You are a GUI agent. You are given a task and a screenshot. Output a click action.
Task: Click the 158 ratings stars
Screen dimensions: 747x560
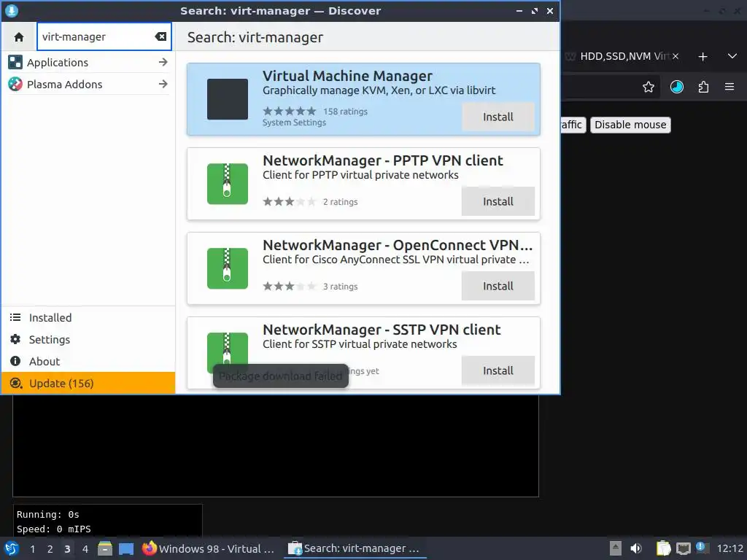tap(289, 112)
